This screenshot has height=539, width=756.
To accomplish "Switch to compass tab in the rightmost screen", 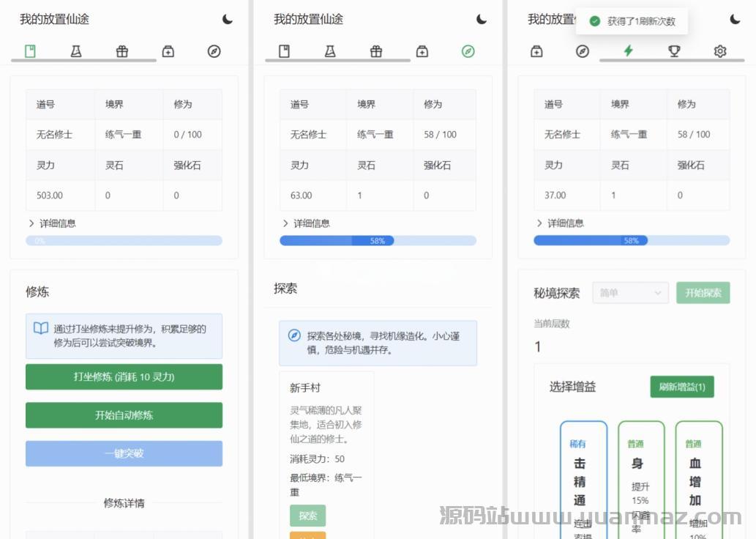I will (583, 51).
